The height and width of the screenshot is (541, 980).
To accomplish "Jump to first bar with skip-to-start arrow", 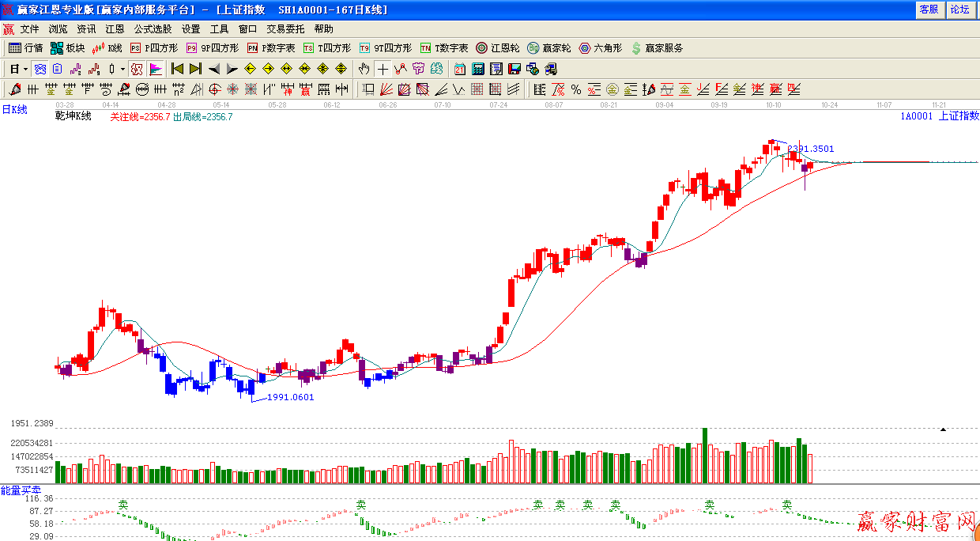I will click(177, 69).
